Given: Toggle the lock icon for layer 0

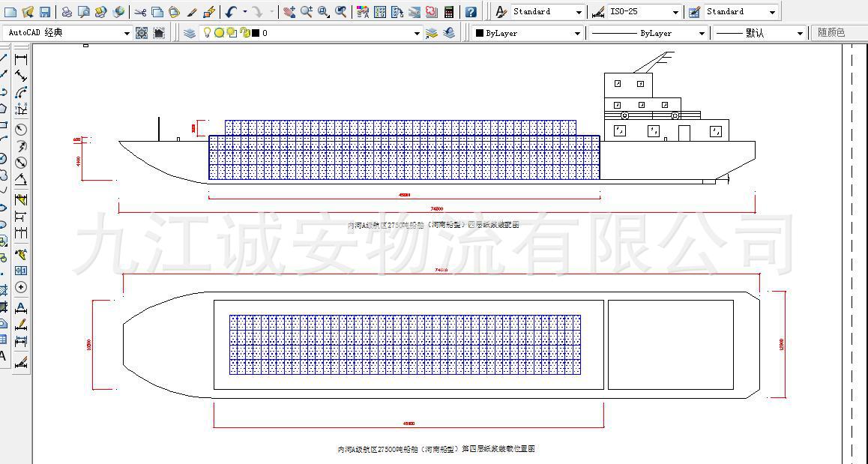Looking at the screenshot, I should pos(244,33).
